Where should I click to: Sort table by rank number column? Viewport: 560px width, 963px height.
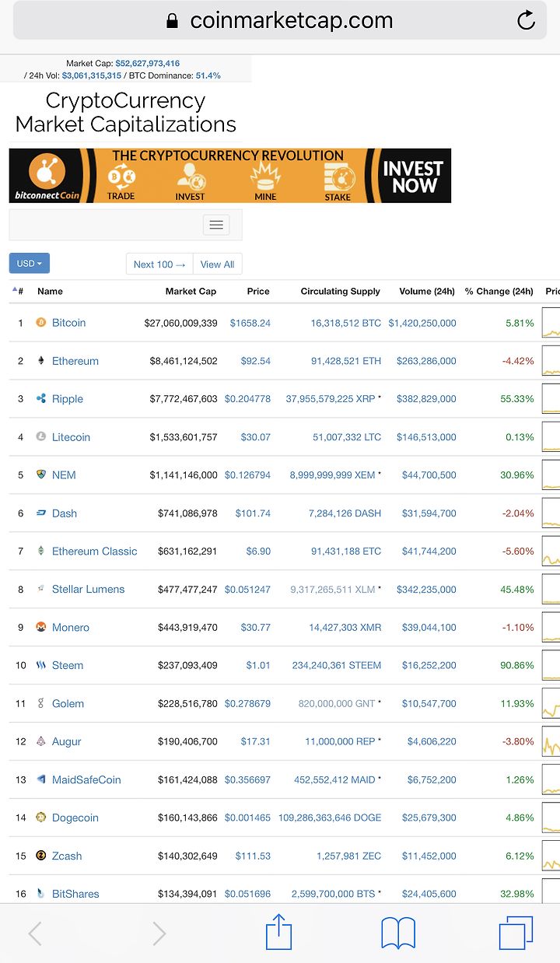18,291
